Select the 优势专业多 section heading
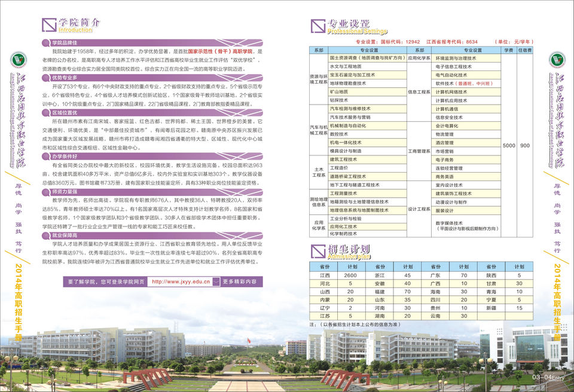 click(65, 78)
